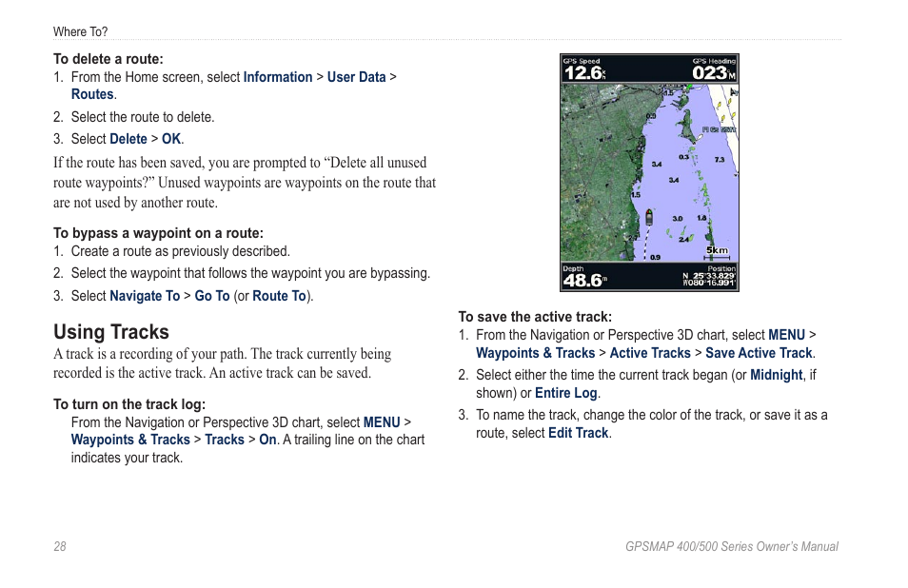Viewport: 908px width, 588px height.
Task: Select the 'To turn on the track log:' heading
Action: click(x=129, y=404)
